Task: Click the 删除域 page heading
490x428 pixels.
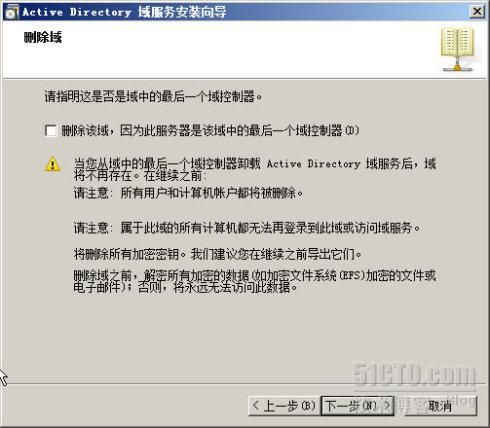Action: (43, 37)
